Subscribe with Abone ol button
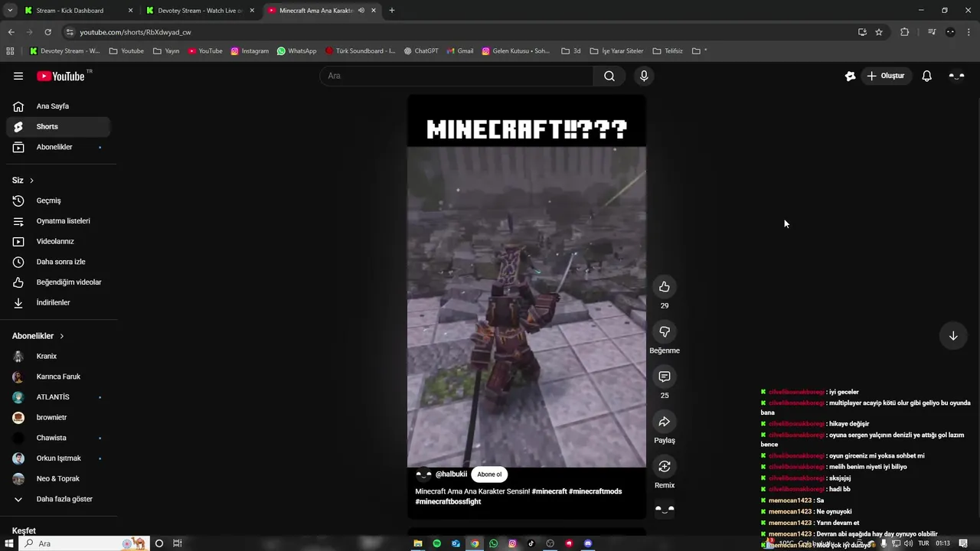This screenshot has height=551, width=980. [489, 474]
